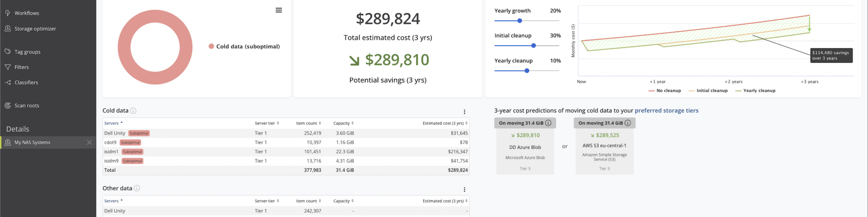Select the isidm1 row in Cold data

tap(111, 152)
